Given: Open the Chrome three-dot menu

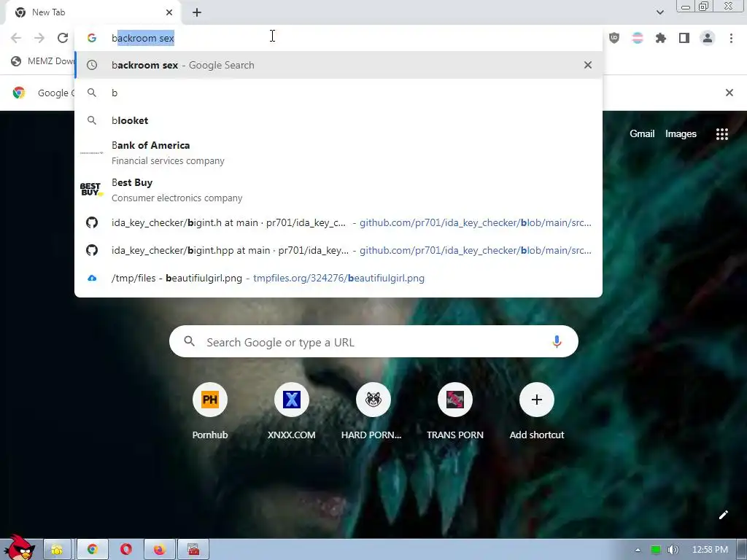Looking at the screenshot, I should tap(731, 38).
